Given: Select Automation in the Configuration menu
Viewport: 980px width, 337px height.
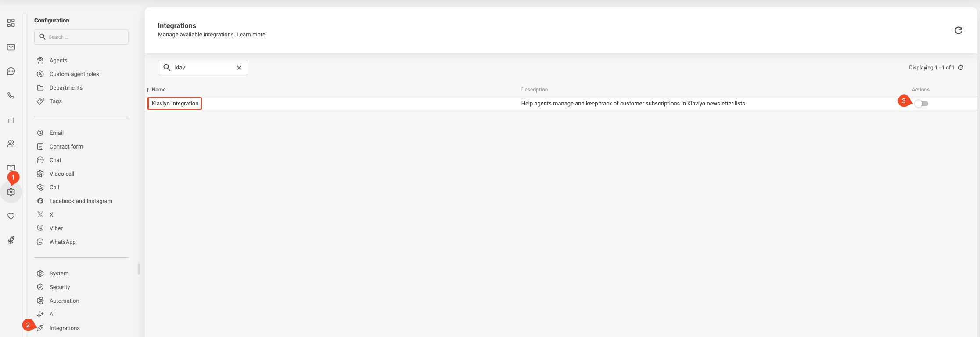Looking at the screenshot, I should (x=64, y=301).
